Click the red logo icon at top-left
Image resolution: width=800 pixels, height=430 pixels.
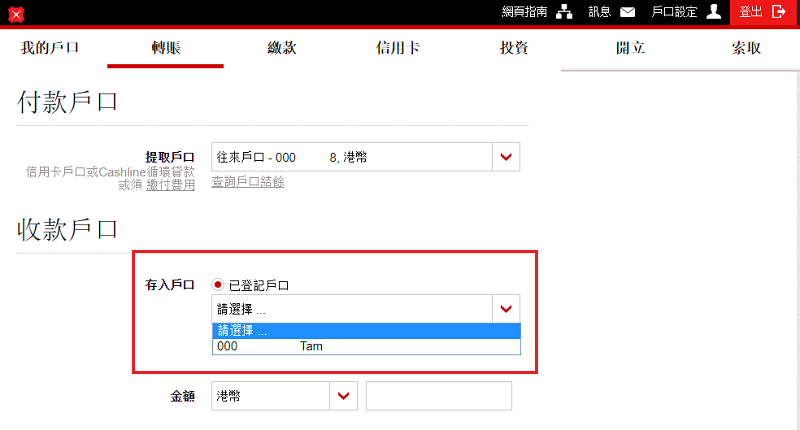tap(15, 14)
